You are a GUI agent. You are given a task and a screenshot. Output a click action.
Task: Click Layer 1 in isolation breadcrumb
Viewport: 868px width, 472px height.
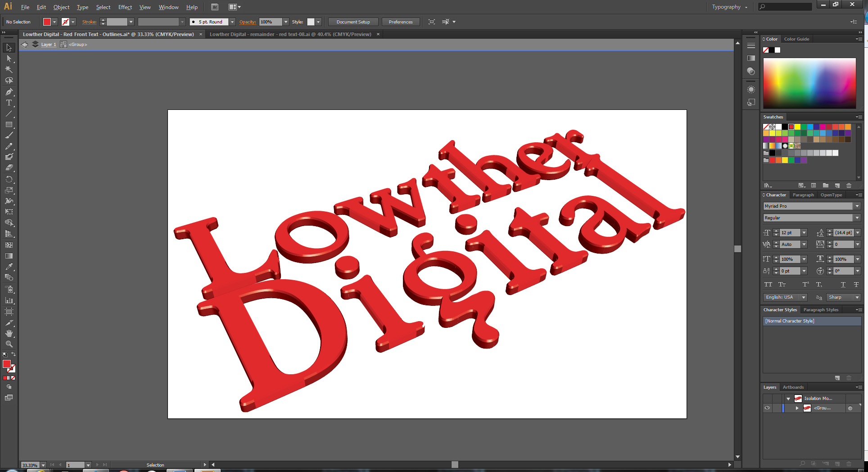pyautogui.click(x=49, y=45)
